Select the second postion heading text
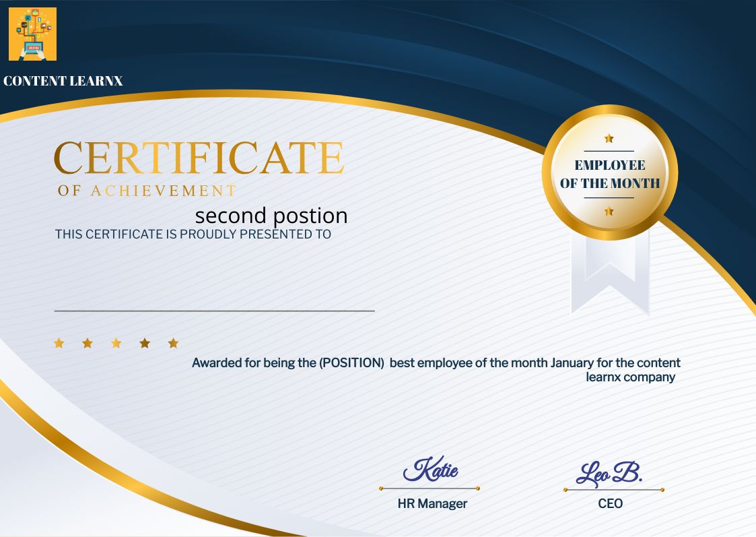The image size is (756, 537). click(x=271, y=216)
